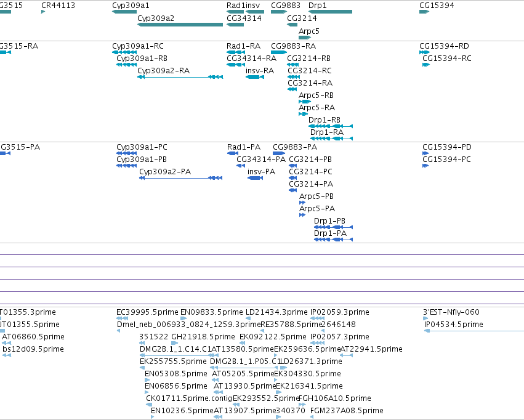Image resolution: width=524 pixels, height=420 pixels.
Task: Click the Cyp309a2-RA transcript label
Action: (163, 70)
